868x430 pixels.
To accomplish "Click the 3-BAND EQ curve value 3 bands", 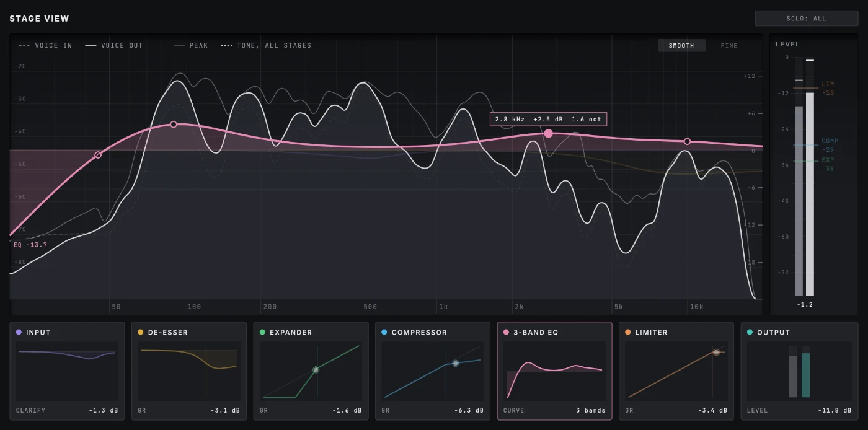I will [x=591, y=411].
